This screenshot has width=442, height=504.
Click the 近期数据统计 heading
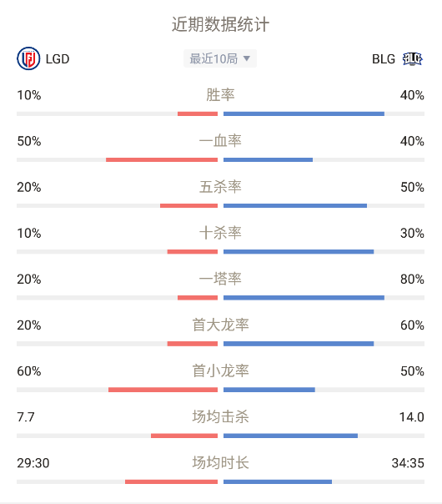click(220, 24)
